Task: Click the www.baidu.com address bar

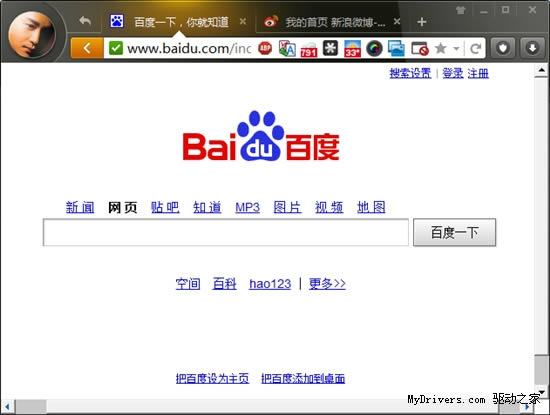Action: click(x=189, y=48)
